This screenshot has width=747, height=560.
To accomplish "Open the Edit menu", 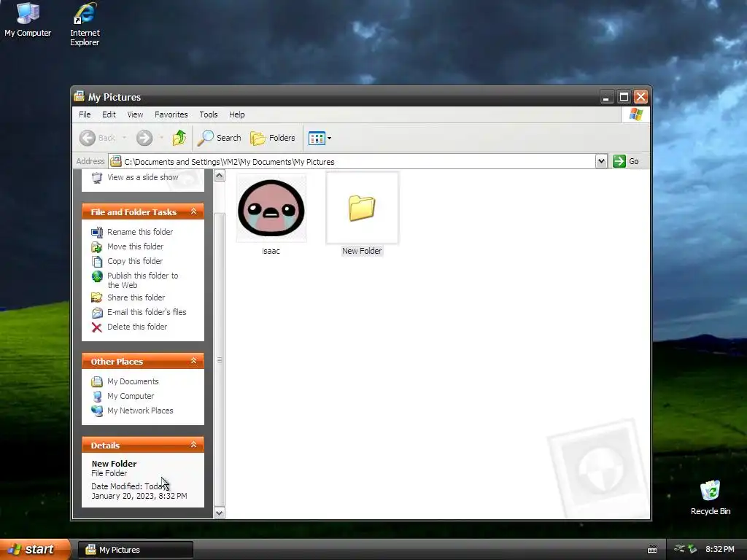I will (109, 114).
